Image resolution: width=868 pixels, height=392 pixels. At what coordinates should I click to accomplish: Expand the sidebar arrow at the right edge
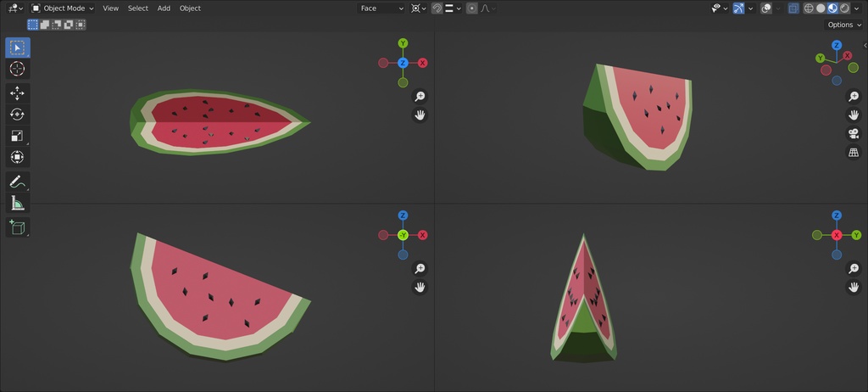(x=865, y=46)
